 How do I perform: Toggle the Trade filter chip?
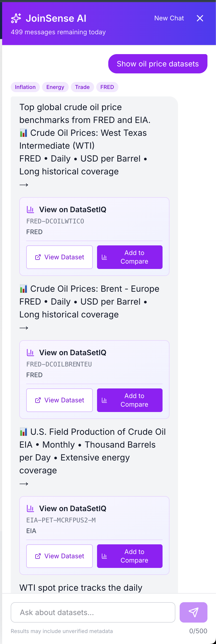coord(82,87)
